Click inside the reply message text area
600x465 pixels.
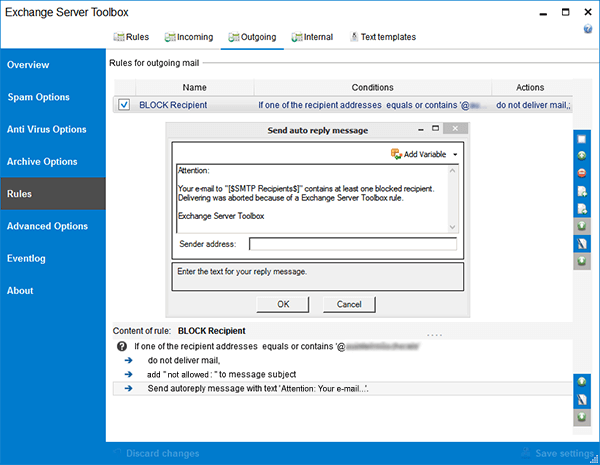[313, 198]
